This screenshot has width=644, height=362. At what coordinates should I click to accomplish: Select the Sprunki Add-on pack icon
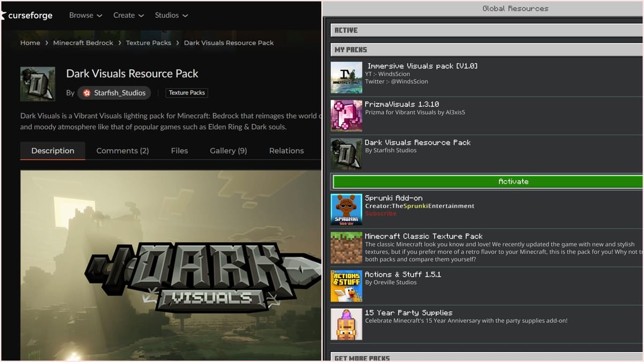tap(346, 210)
